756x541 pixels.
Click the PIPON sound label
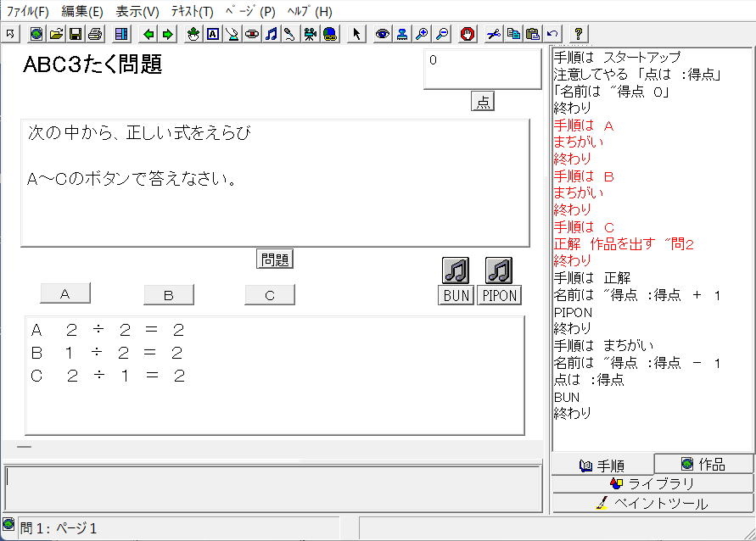point(500,295)
